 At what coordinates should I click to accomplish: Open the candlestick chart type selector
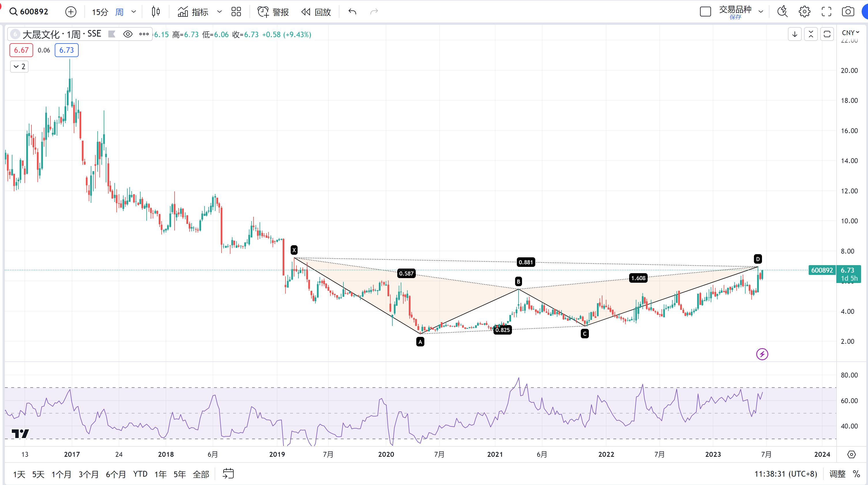click(x=156, y=12)
